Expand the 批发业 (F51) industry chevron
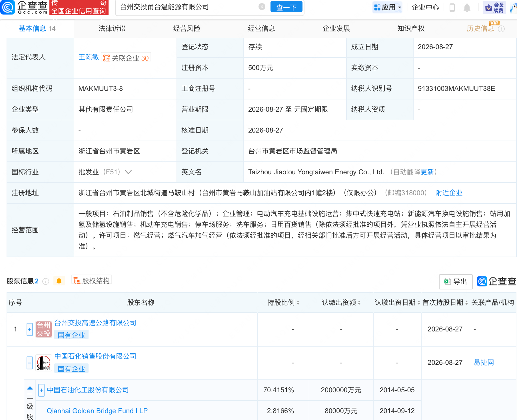The image size is (517, 420). click(128, 172)
